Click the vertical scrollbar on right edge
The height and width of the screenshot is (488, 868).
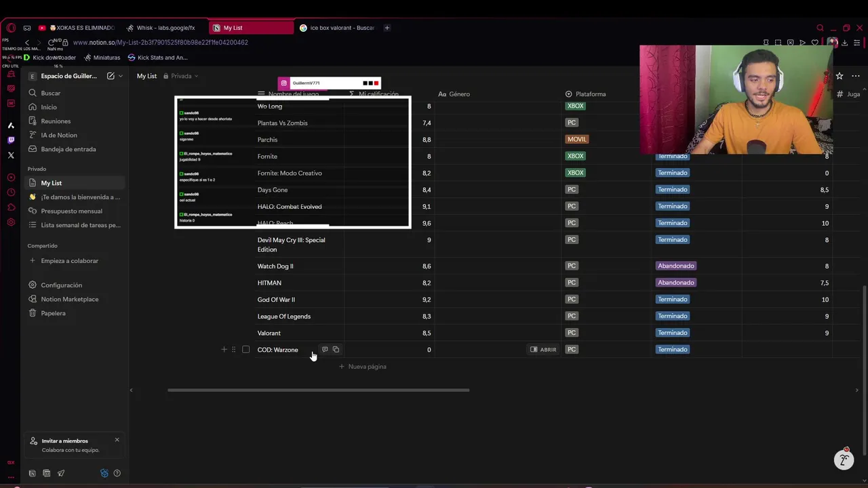coord(864,369)
